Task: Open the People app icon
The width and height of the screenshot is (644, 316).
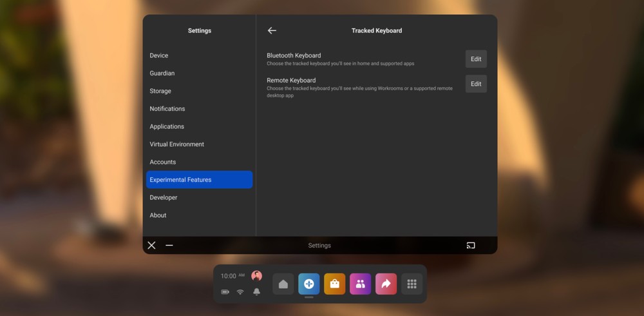Action: coord(360,284)
